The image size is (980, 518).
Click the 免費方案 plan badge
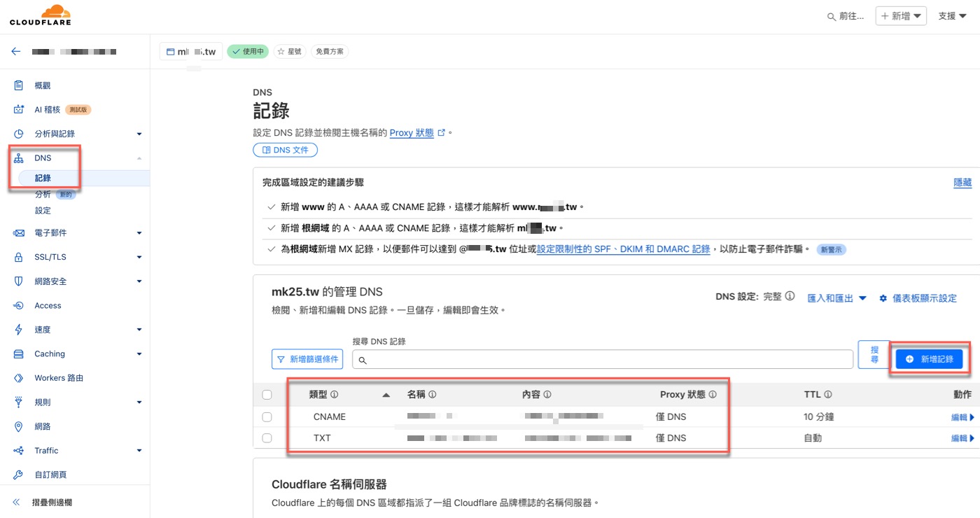click(x=329, y=52)
